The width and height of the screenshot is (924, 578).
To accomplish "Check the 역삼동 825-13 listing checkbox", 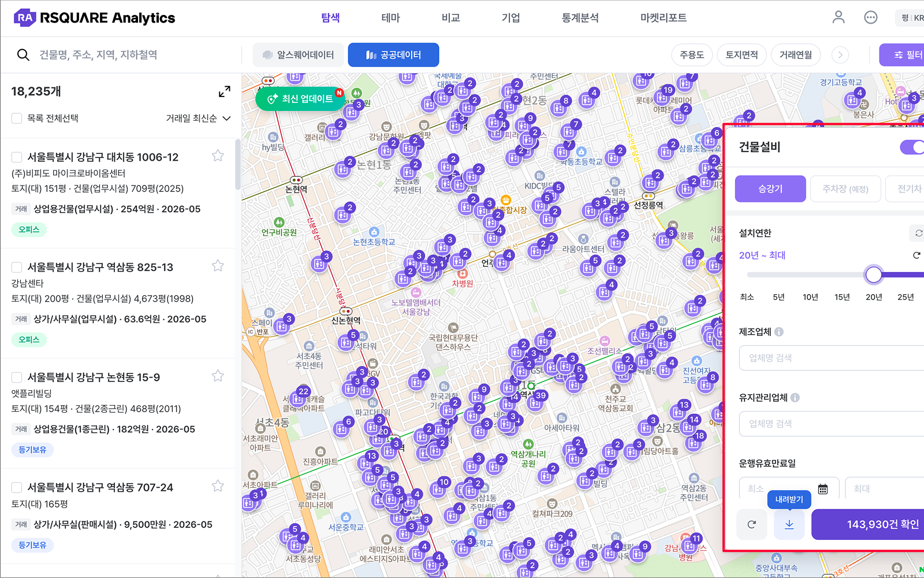I will (x=17, y=267).
